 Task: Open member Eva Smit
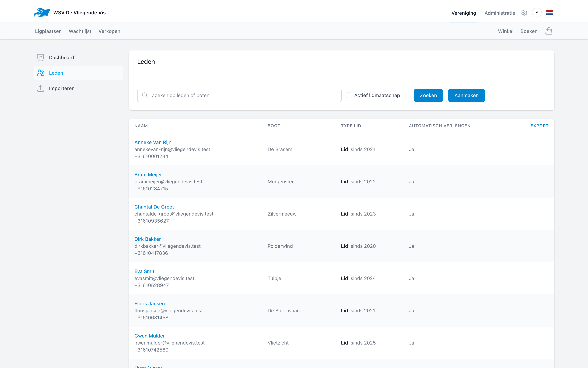pyautogui.click(x=144, y=271)
